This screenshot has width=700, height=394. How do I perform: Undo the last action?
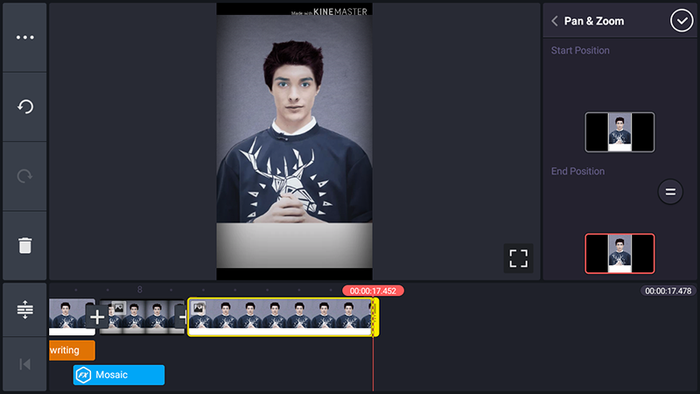coord(25,107)
